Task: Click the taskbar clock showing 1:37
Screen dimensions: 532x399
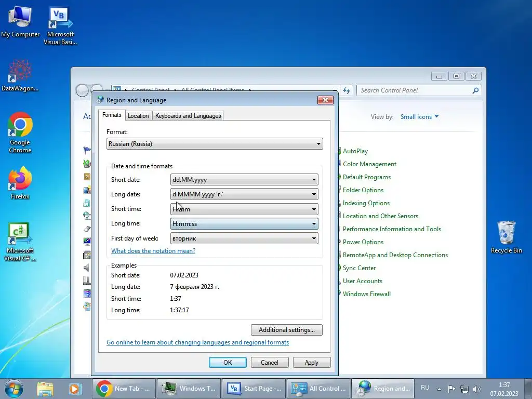Action: 504,389
